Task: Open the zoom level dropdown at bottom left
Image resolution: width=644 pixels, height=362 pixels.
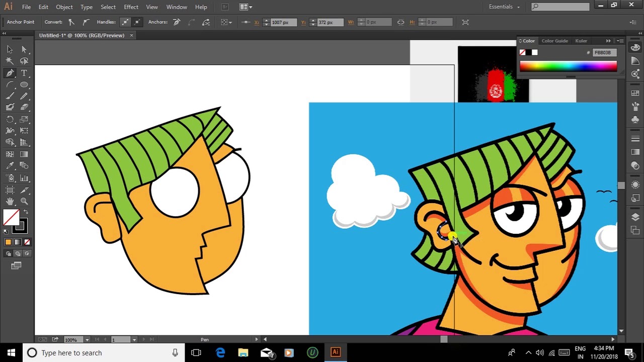Action: tap(87, 339)
